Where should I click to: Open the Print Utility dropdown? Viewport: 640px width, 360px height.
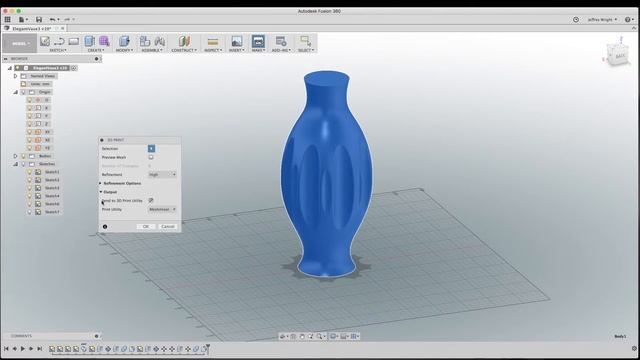click(x=162, y=209)
